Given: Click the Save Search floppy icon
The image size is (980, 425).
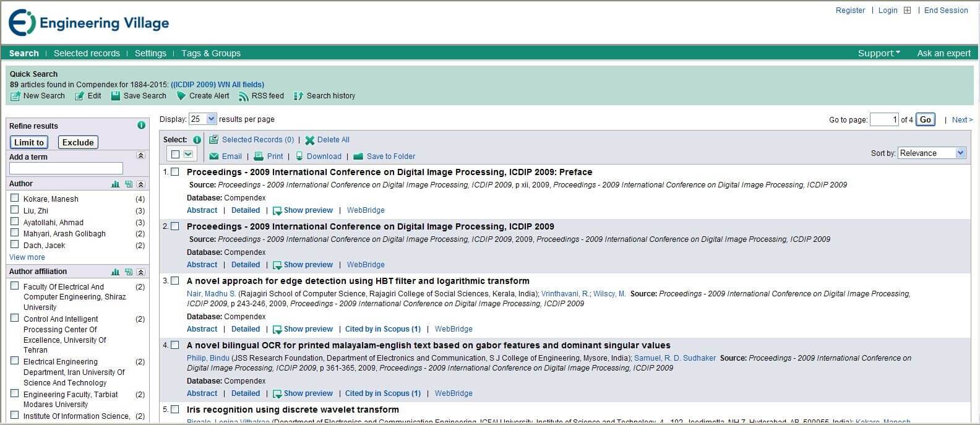Looking at the screenshot, I should 115,96.
